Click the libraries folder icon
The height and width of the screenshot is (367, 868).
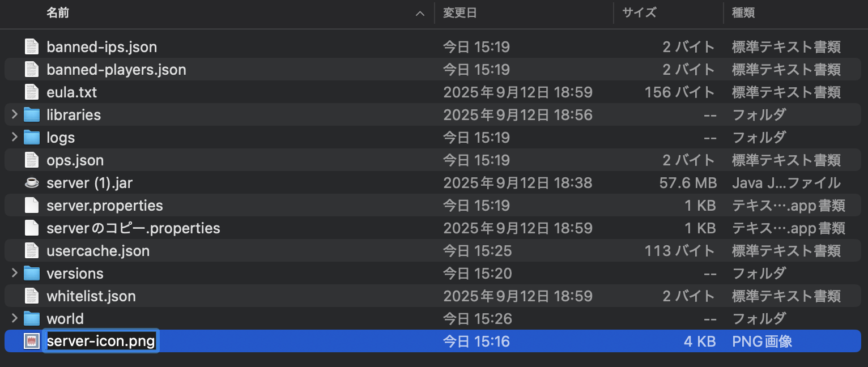pos(32,115)
